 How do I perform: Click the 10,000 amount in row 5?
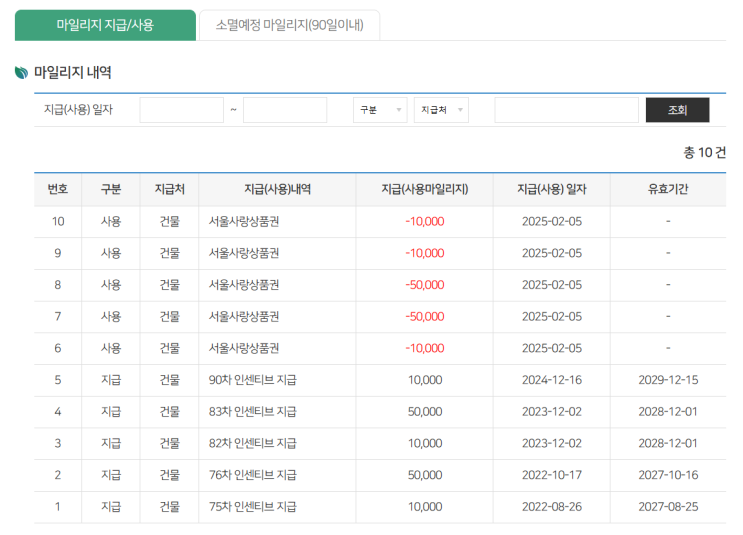[x=425, y=380]
